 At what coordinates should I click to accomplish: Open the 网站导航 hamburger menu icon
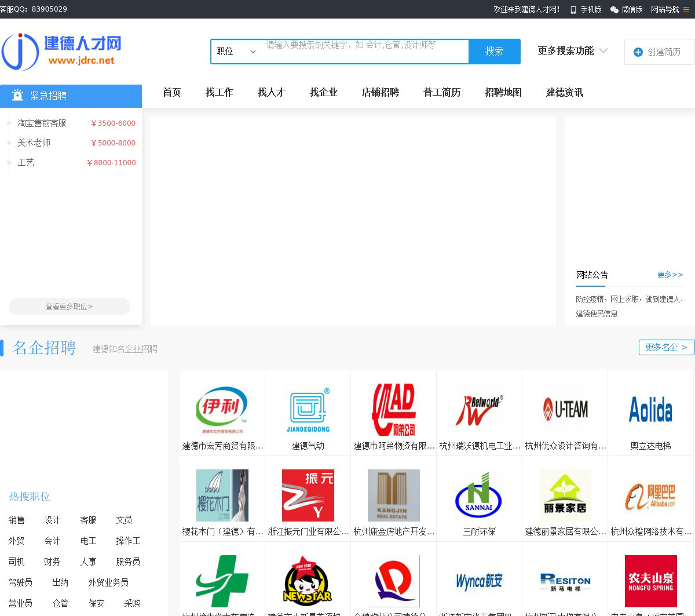click(x=686, y=10)
